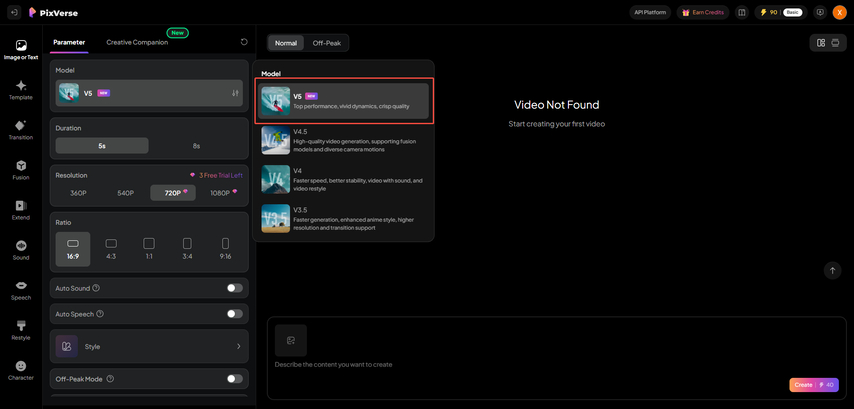Enable Off-Peak Mode switch
The width and height of the screenshot is (854, 409).
(234, 379)
